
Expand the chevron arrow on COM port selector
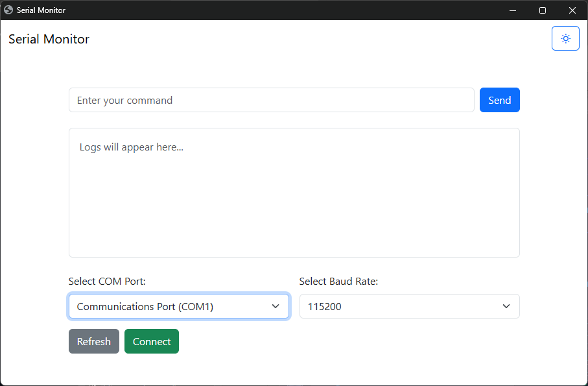point(276,306)
